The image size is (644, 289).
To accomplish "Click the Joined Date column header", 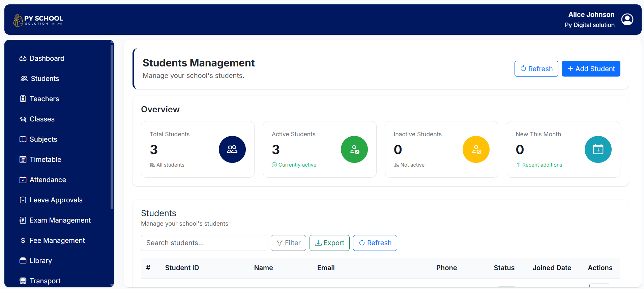I will point(552,268).
